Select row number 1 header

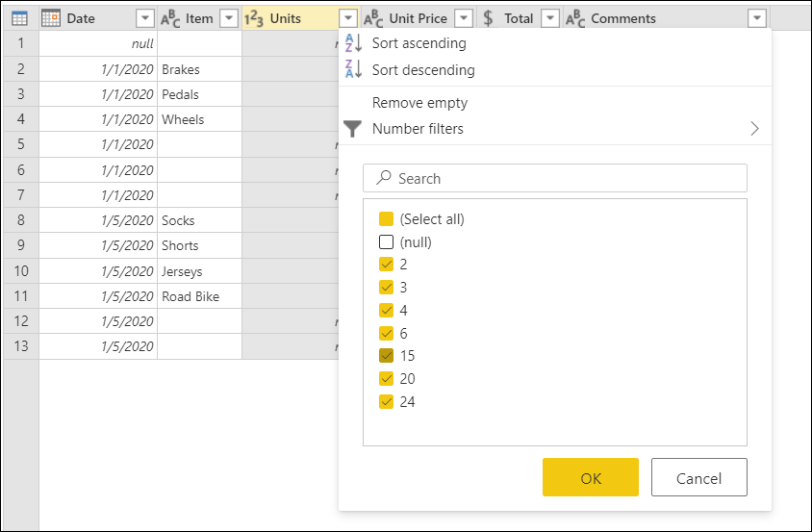click(x=21, y=43)
